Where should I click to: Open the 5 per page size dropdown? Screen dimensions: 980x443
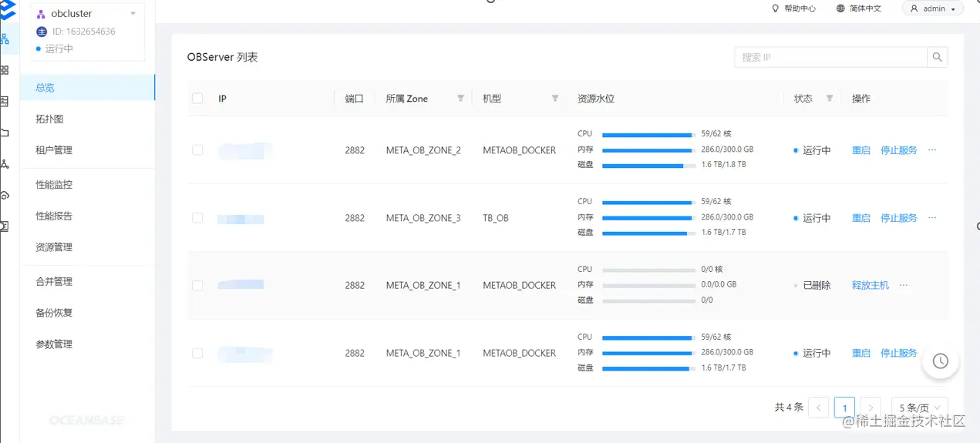coord(919,407)
